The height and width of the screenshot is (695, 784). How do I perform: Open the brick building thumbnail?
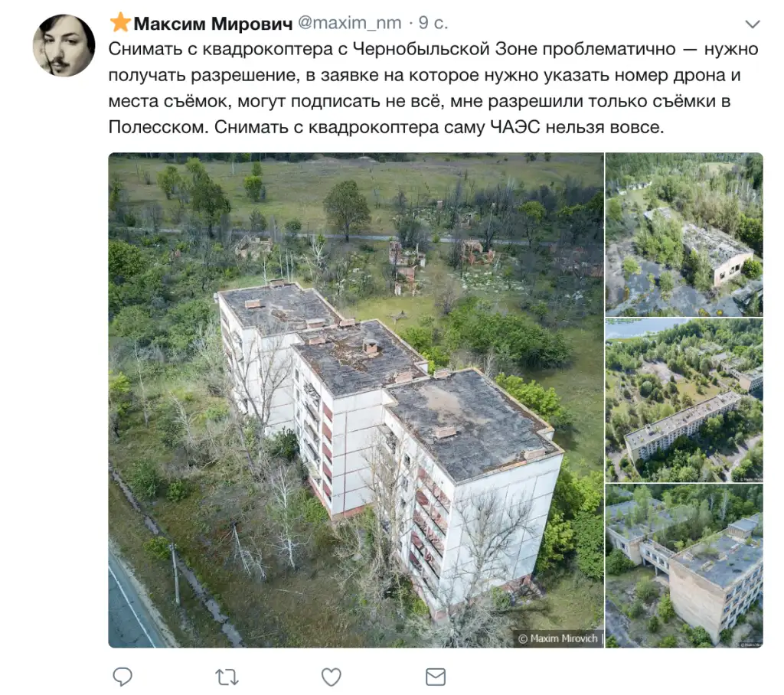pos(684,566)
